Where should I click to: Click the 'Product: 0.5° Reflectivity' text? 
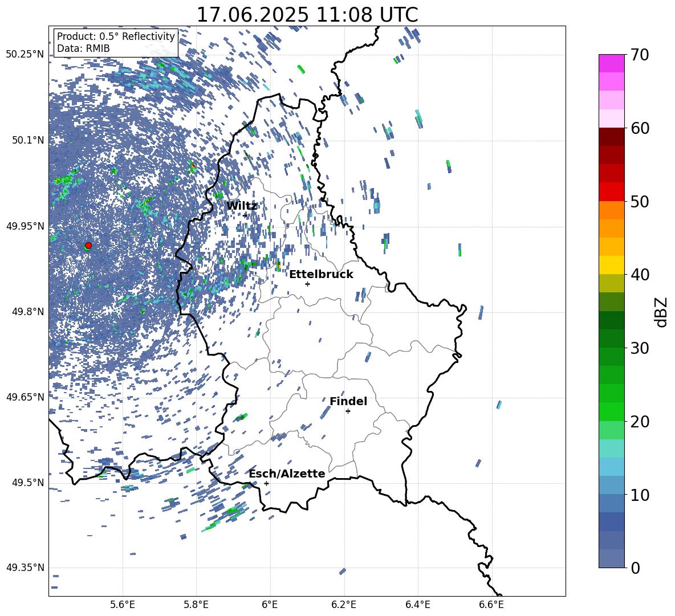coord(116,36)
